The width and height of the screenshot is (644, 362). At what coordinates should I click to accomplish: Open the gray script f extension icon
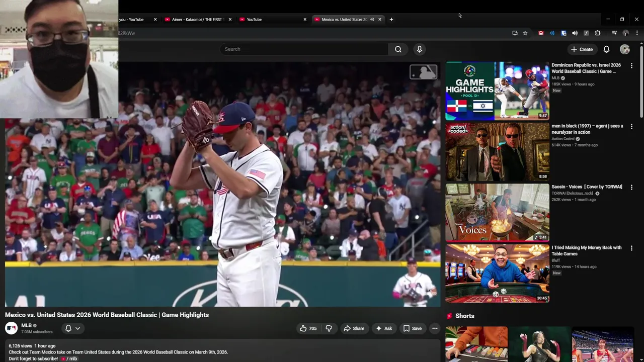coord(586,33)
